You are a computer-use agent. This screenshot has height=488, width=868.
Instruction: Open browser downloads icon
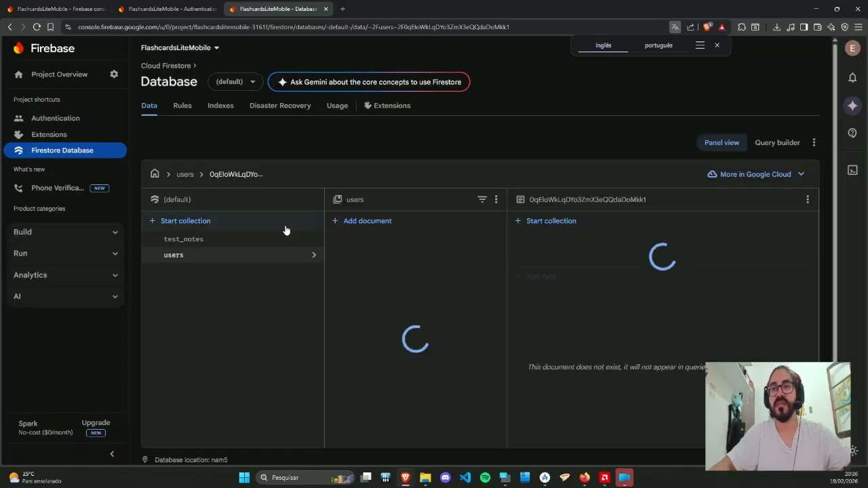(776, 27)
